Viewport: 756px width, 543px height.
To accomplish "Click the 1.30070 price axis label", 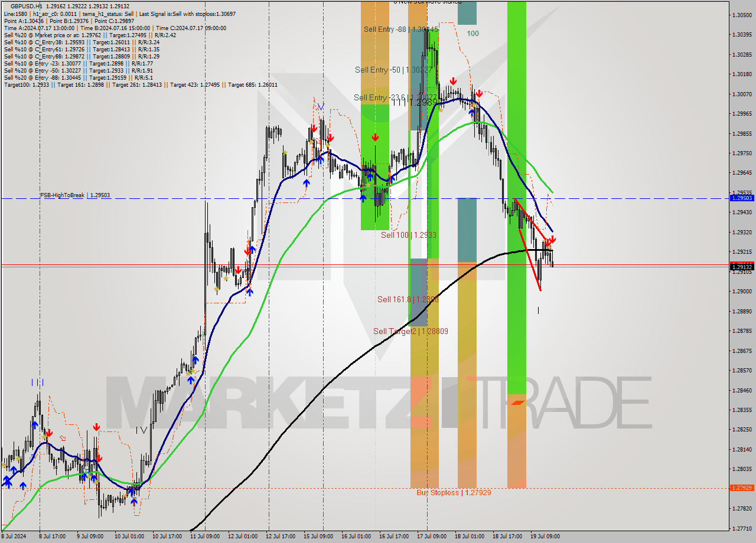I will (742, 94).
